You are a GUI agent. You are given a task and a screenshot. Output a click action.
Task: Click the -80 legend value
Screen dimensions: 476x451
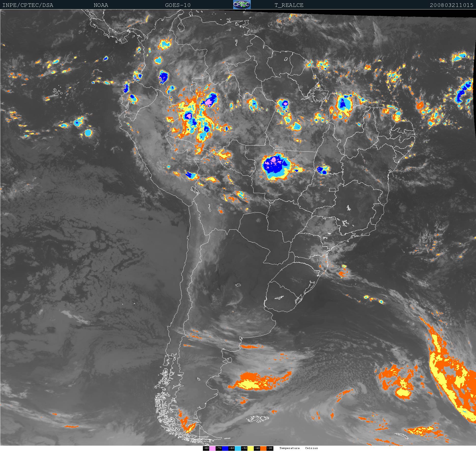(206, 448)
